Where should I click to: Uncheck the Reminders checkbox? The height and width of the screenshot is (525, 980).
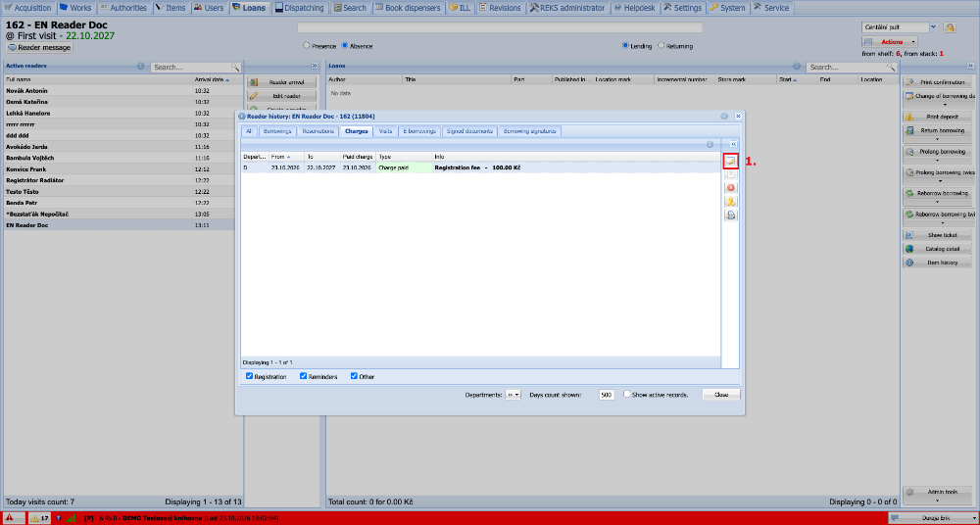click(x=303, y=376)
